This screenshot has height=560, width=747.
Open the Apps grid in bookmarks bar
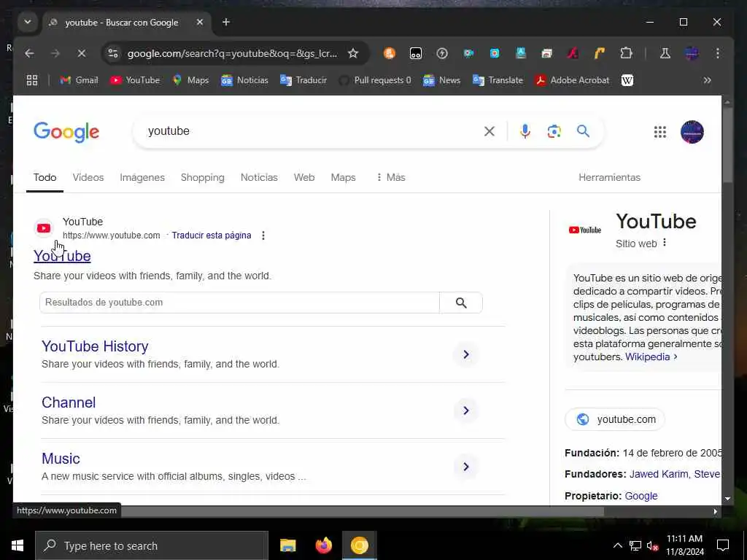click(x=32, y=80)
